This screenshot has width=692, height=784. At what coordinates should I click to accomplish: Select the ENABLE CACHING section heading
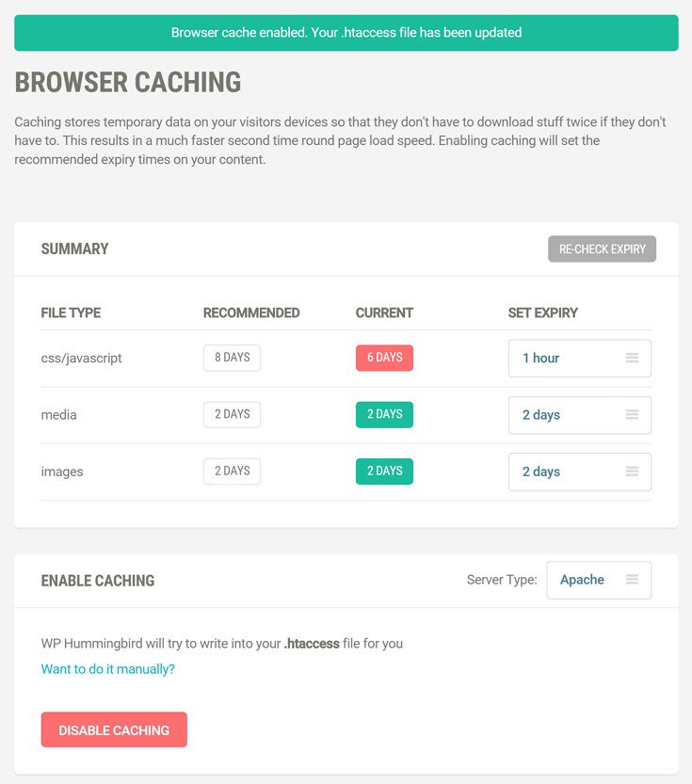[x=97, y=580]
